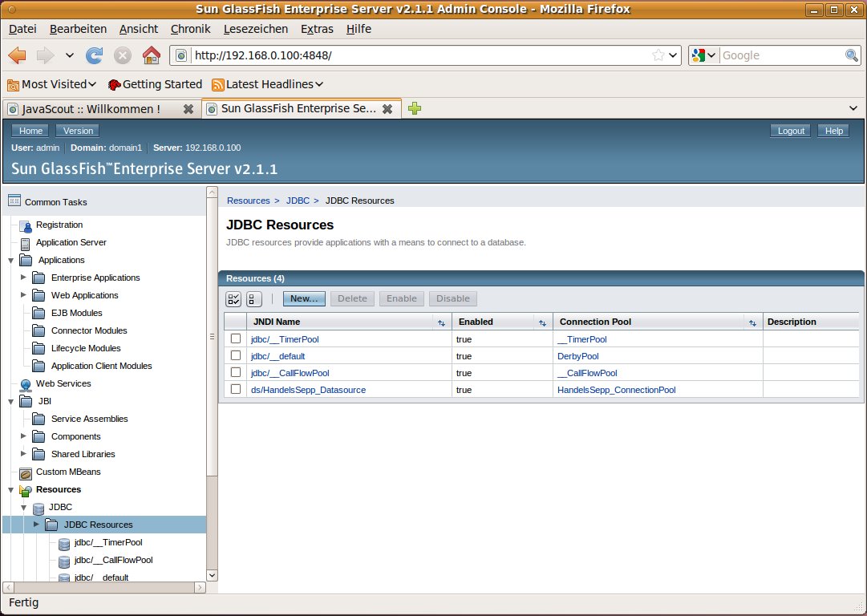This screenshot has width=867, height=616.
Task: Open the Most Visited bookmarks dropdown
Action: (52, 84)
